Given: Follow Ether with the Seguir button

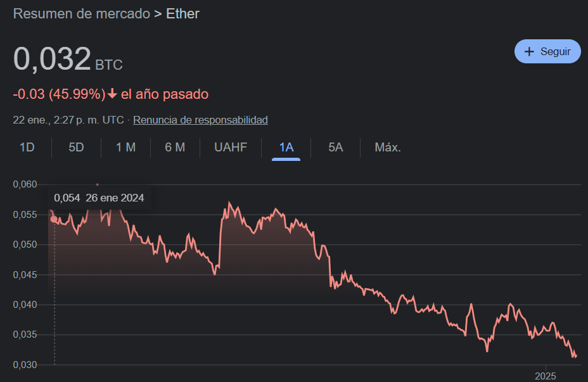Looking at the screenshot, I should 547,51.
